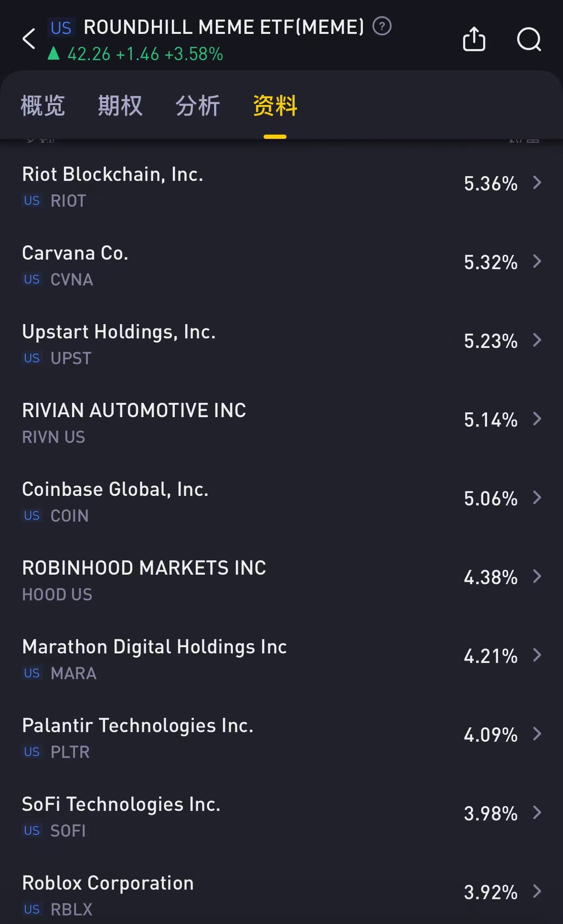Screen dimensions: 563x924
Task: Tap the back arrow icon
Action: point(29,39)
